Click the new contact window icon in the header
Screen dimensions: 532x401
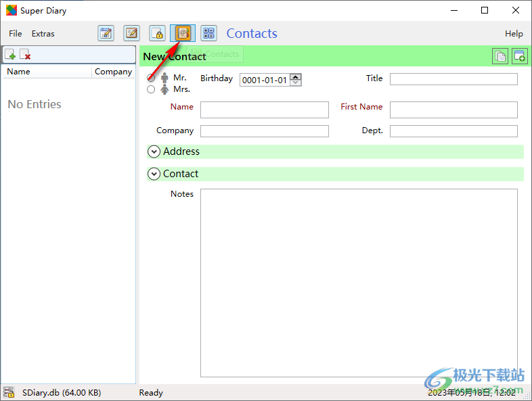tap(519, 56)
